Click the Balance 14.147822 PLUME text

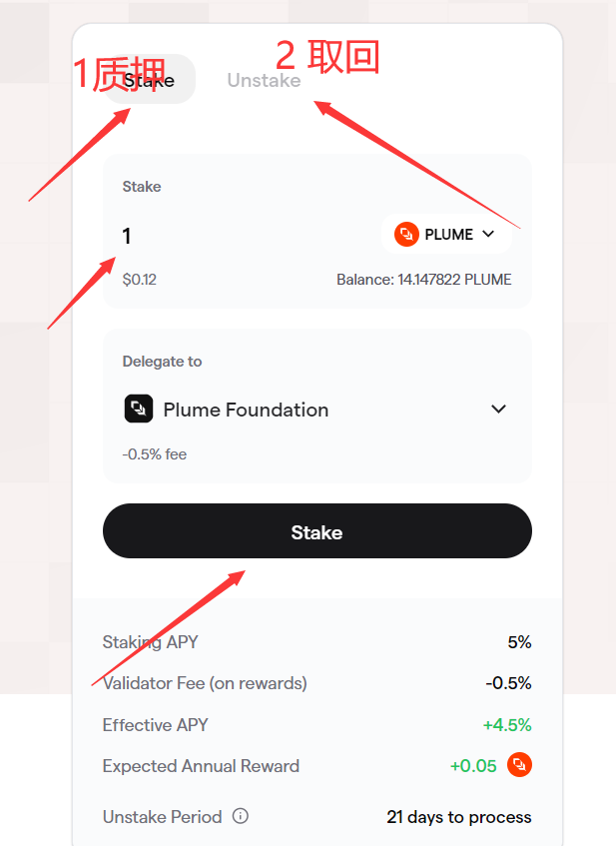pyautogui.click(x=424, y=280)
